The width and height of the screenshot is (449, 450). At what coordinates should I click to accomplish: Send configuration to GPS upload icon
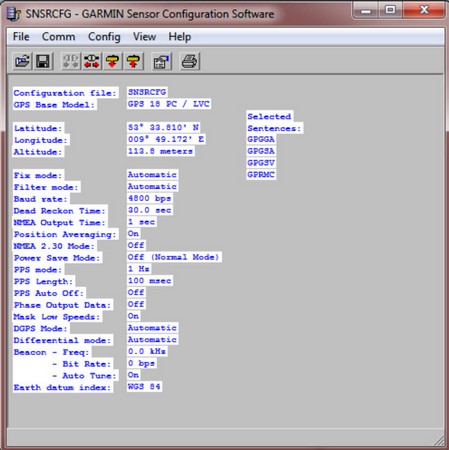click(133, 61)
